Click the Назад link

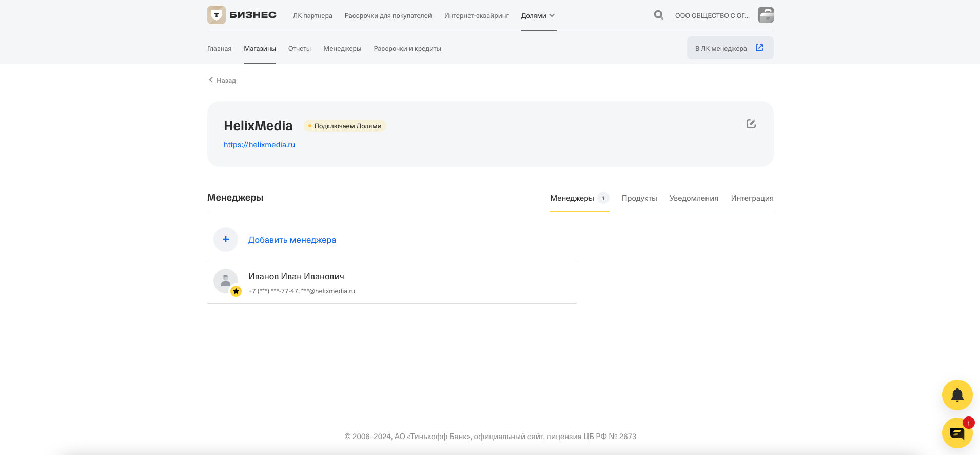click(226, 80)
